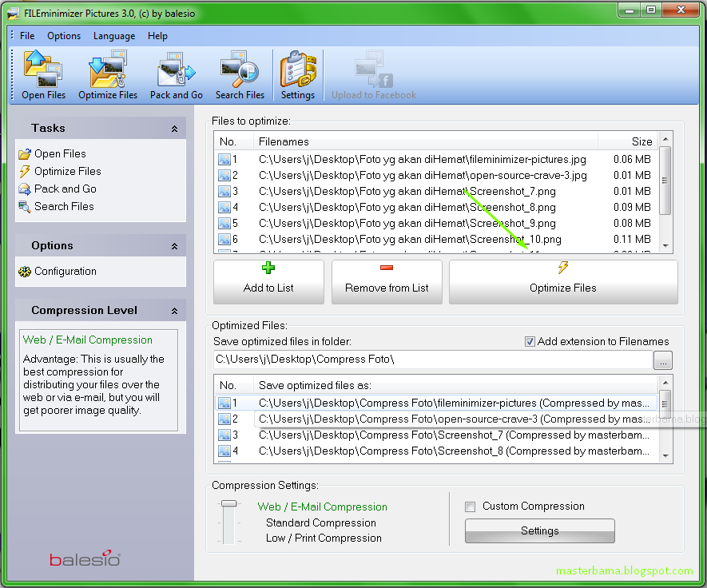
Task: Click the browse folder button
Action: (663, 360)
